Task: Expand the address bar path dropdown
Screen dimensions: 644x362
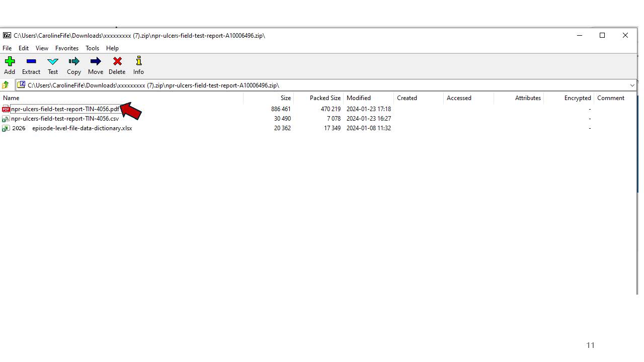Action: coord(632,85)
